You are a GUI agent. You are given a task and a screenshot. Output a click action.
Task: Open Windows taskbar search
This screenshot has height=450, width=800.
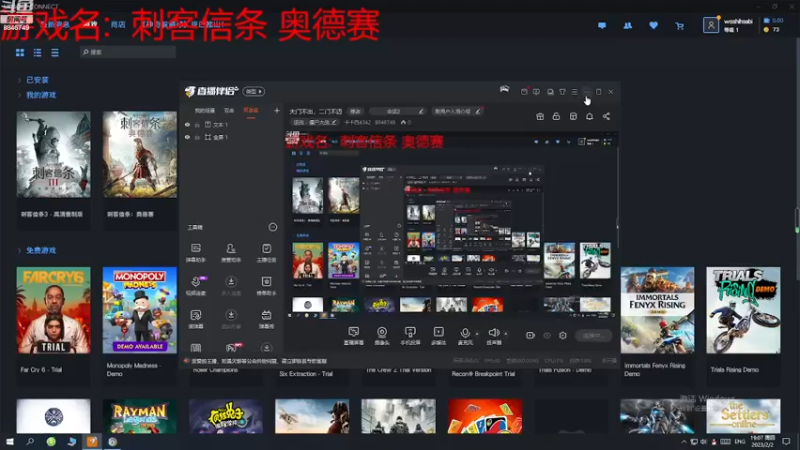(x=30, y=442)
